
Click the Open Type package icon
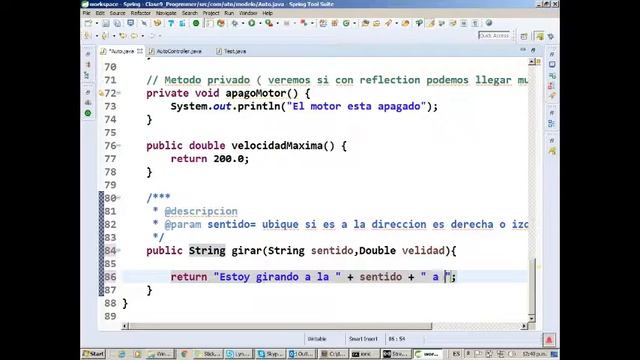coord(365,23)
